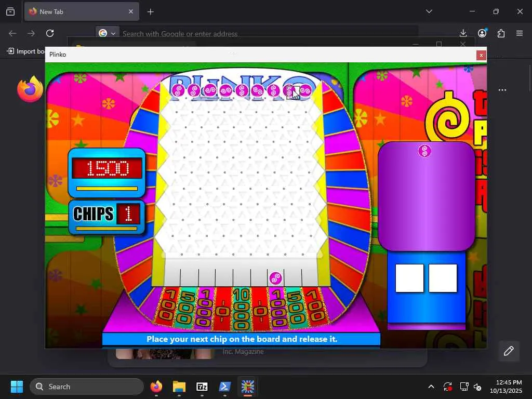Viewport: 532px width, 399px height.
Task: Click the left white box under the chip holder
Action: click(409, 278)
